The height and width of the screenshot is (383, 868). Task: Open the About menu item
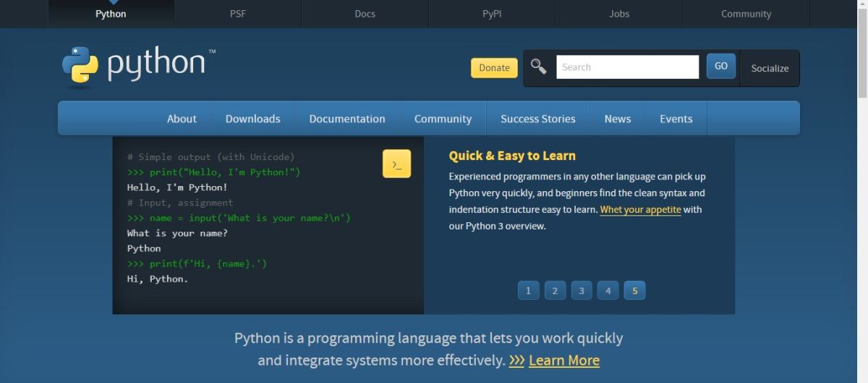pos(182,119)
